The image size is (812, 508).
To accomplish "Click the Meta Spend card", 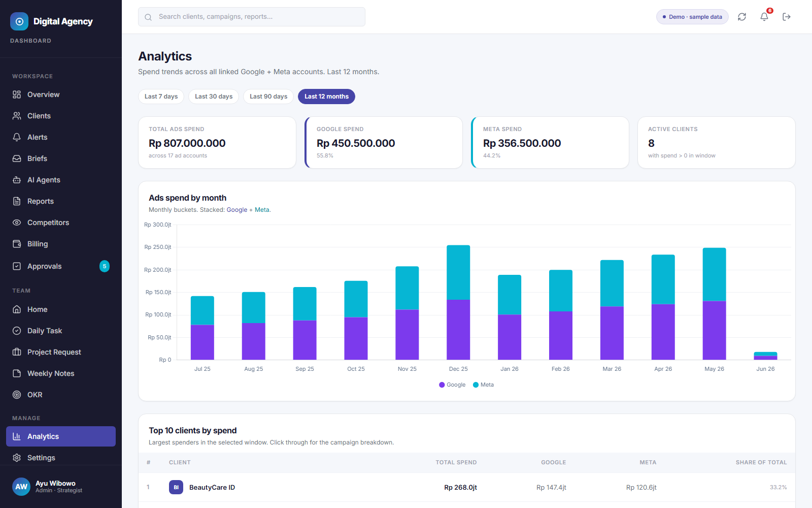I will click(x=550, y=142).
